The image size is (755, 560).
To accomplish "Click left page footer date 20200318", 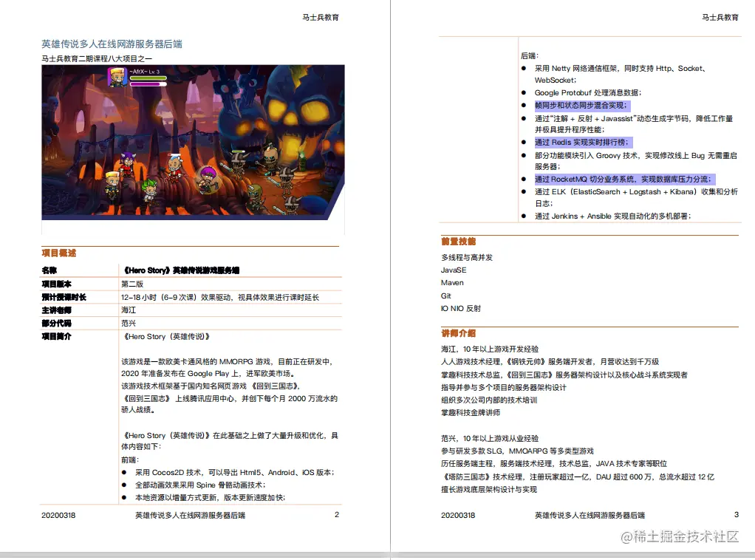I will click(x=58, y=515).
